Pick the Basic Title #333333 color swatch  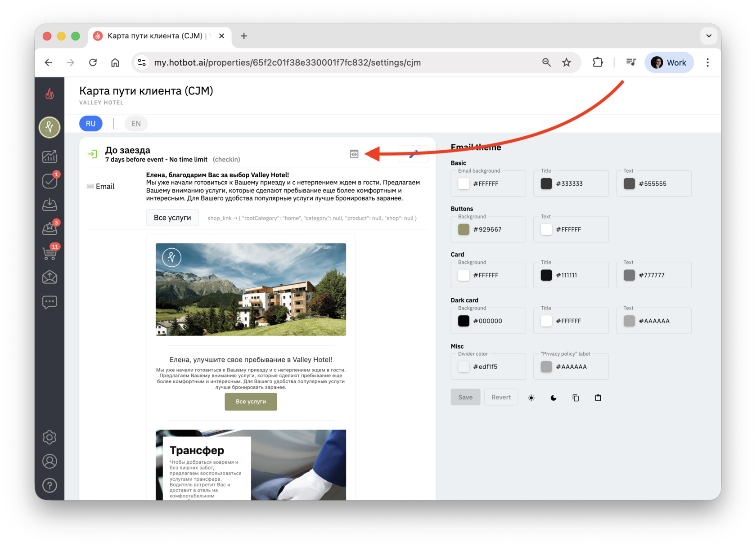coord(546,183)
